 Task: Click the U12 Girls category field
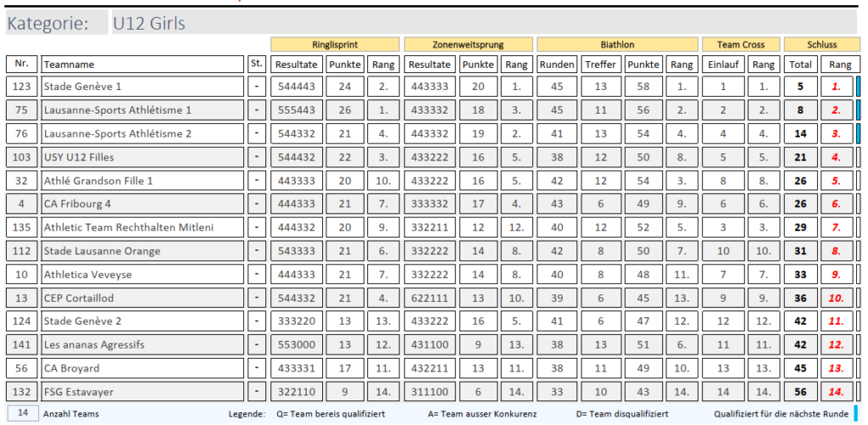click(483, 23)
